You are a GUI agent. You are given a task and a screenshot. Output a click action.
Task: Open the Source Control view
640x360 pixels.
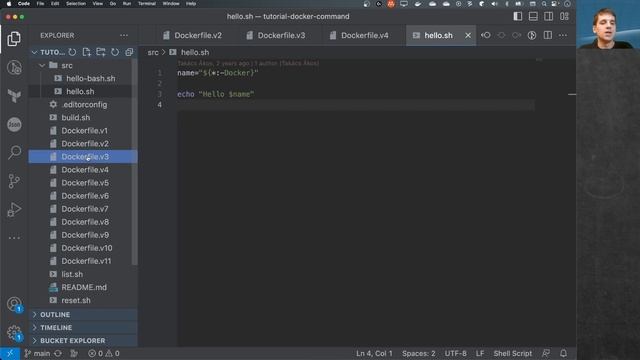pyautogui.click(x=14, y=181)
